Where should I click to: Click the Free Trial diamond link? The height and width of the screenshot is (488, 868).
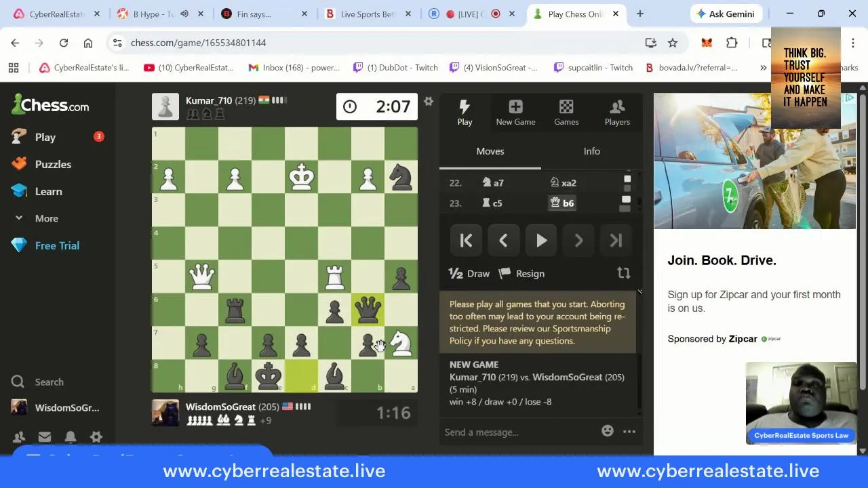pyautogui.click(x=45, y=245)
